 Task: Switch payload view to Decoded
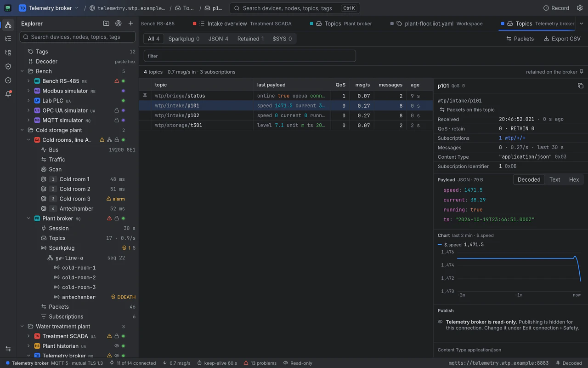coord(529,179)
